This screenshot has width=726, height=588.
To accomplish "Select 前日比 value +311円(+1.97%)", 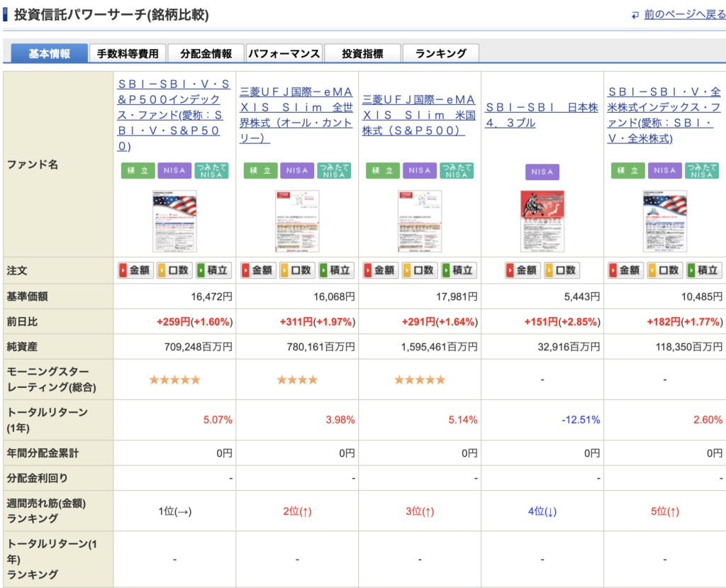I will pos(317,321).
